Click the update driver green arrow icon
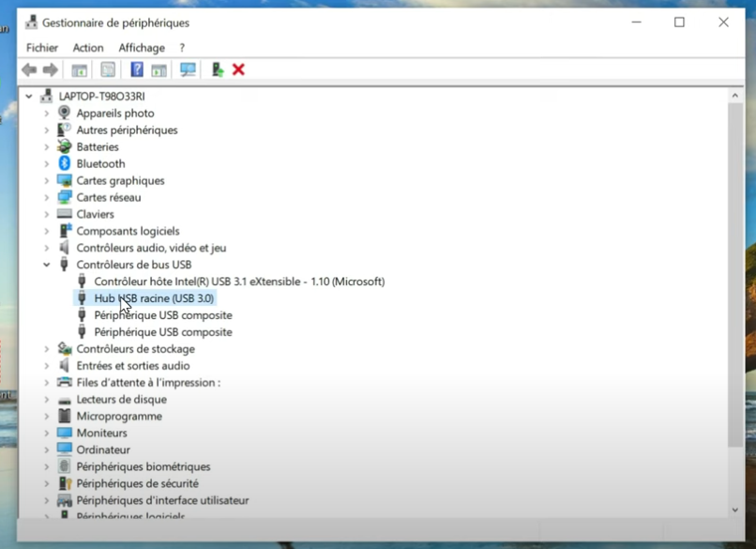Image resolution: width=756 pixels, height=549 pixels. click(x=218, y=70)
